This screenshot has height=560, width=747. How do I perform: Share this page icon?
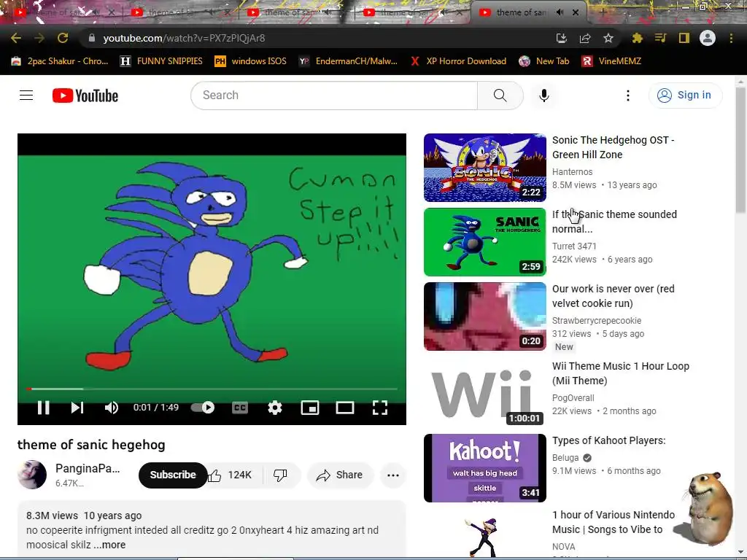[x=585, y=38]
